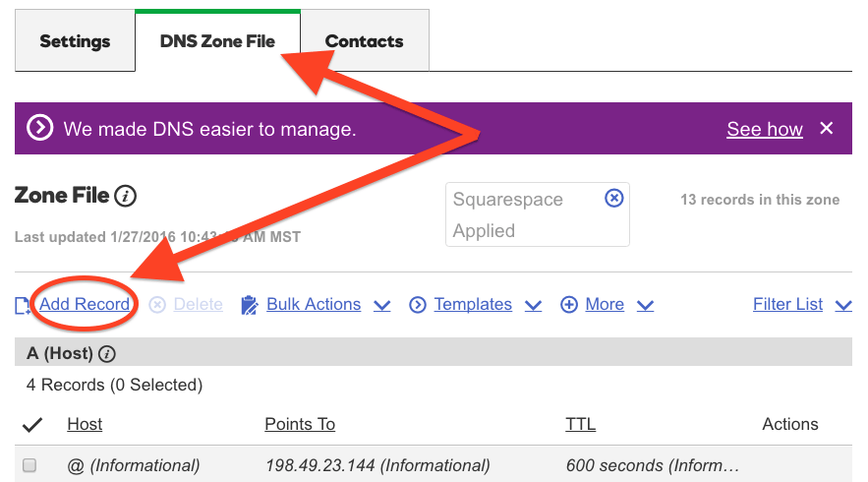
Task: Open the Zone File info icon
Action: click(x=125, y=196)
